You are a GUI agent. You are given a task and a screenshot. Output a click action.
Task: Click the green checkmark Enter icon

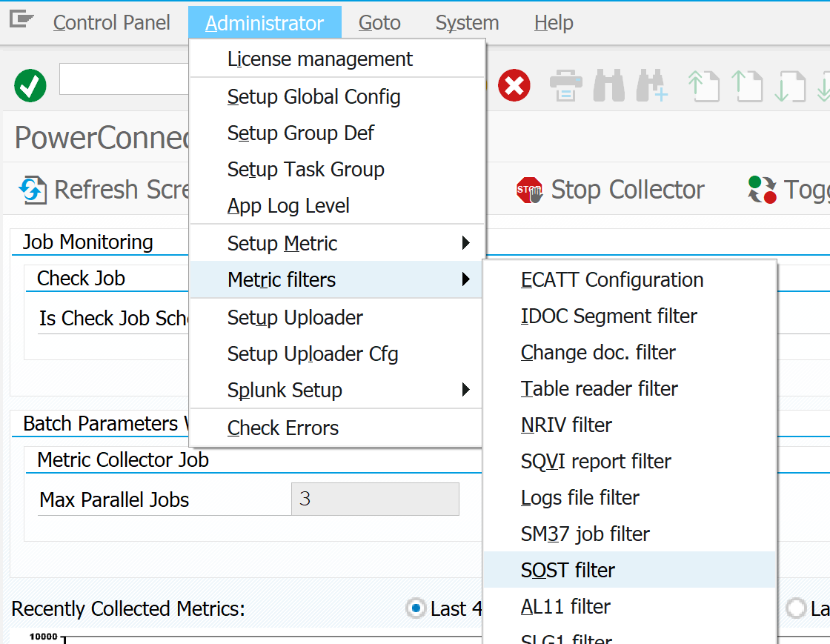coord(30,86)
